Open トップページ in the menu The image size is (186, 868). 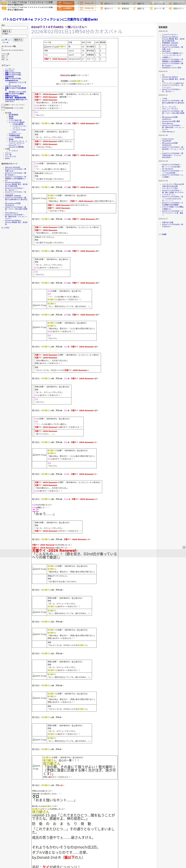pyautogui.click(x=10, y=69)
